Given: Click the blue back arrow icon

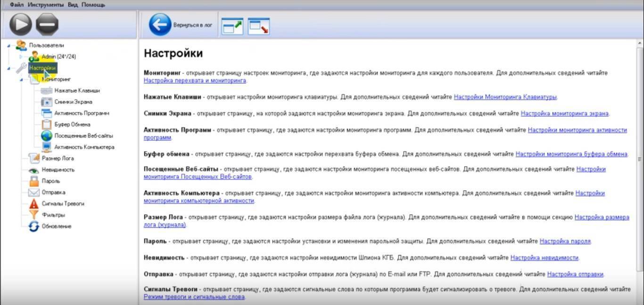Looking at the screenshot, I should coord(160,24).
